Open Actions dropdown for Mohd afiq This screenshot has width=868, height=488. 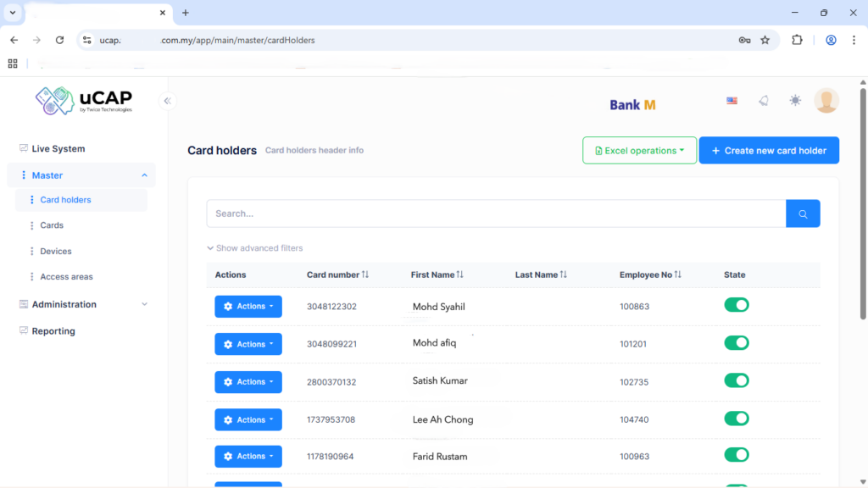click(x=248, y=344)
